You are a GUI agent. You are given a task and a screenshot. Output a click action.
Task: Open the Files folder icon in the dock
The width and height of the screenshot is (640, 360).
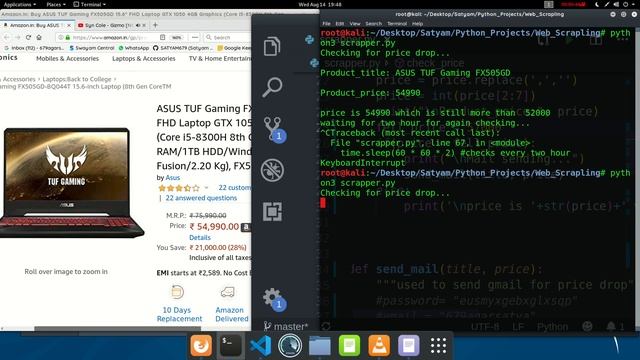pyautogui.click(x=320, y=346)
